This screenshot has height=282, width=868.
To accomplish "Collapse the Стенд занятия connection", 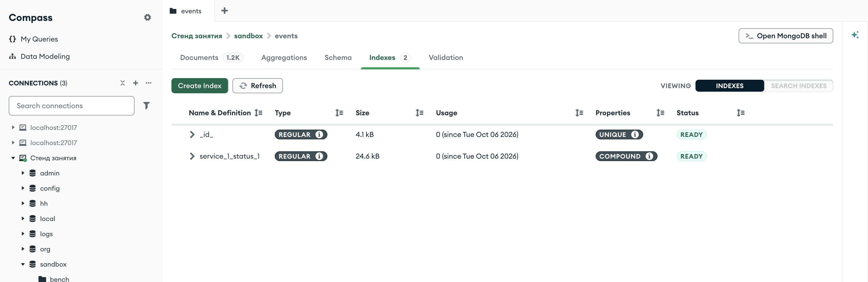I will point(13,158).
